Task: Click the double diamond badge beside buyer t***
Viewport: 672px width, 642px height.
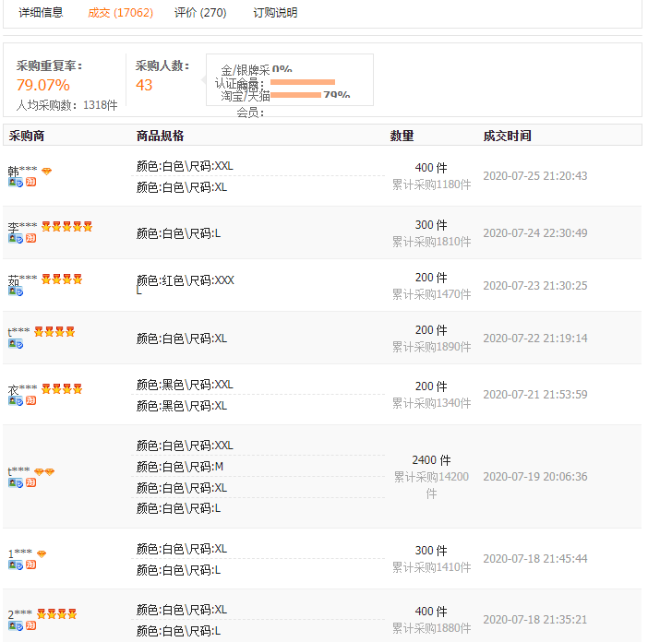Action: click(x=44, y=471)
